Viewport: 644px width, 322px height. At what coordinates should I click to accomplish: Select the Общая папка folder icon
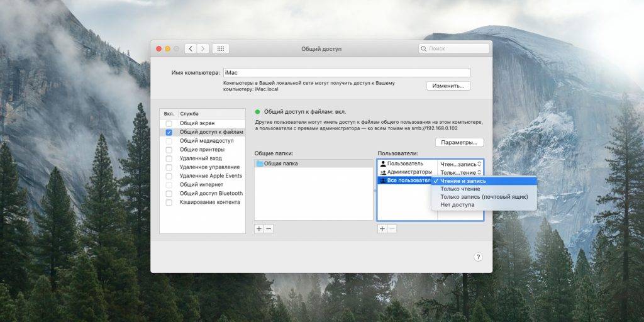click(260, 164)
